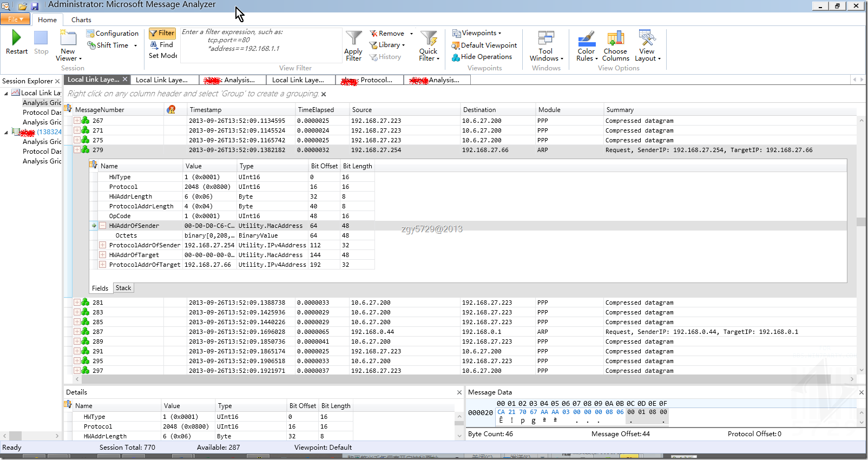
Task: Collapse Local Link La tree node
Action: 6,93
